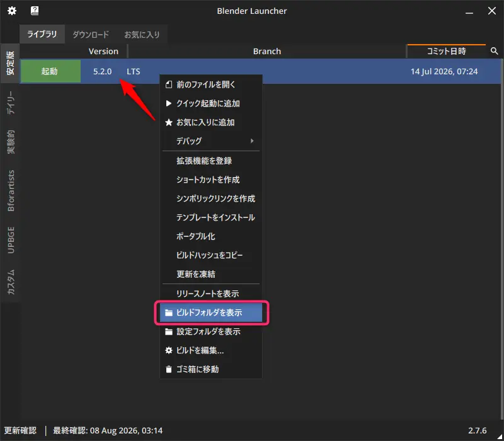Choose シンボリックリンクを作成 menu entry

tap(211, 198)
